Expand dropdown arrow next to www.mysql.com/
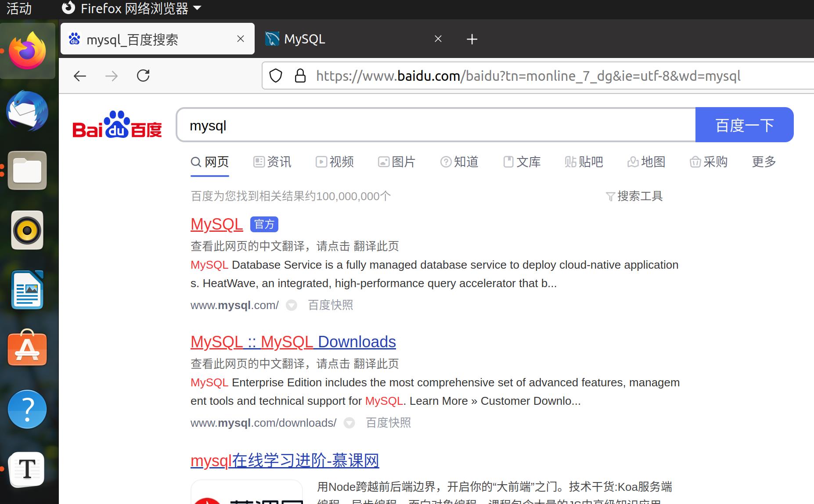 click(292, 305)
